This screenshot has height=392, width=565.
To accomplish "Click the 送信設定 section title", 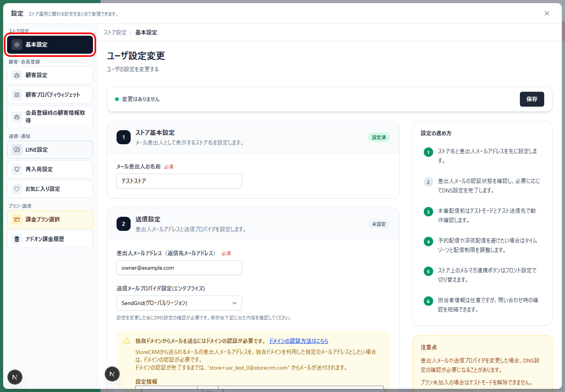I will tap(148, 220).
